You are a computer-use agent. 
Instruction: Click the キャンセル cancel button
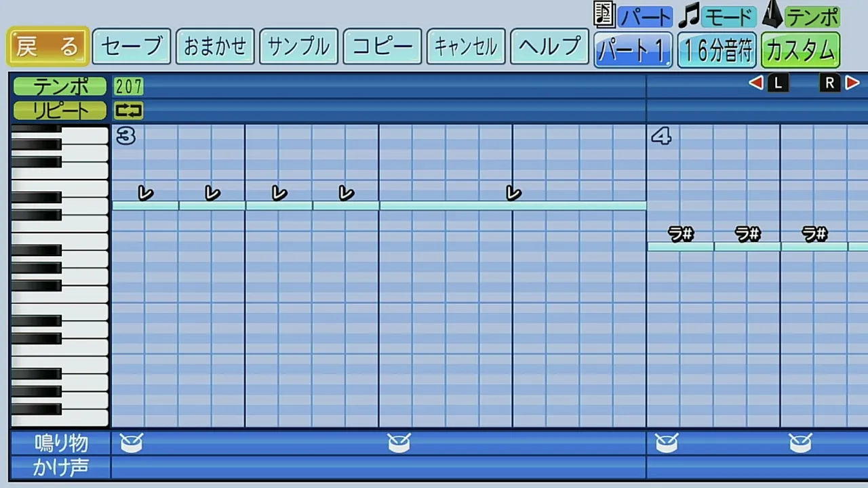click(x=466, y=47)
